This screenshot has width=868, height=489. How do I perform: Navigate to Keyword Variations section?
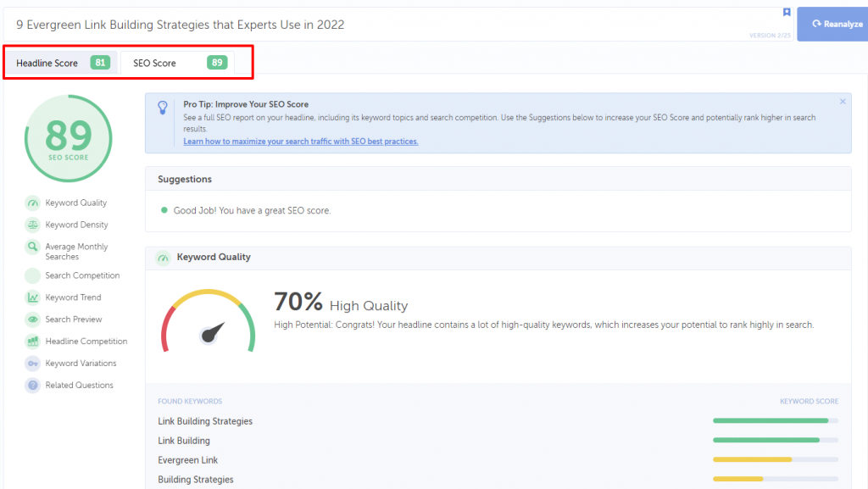point(81,364)
